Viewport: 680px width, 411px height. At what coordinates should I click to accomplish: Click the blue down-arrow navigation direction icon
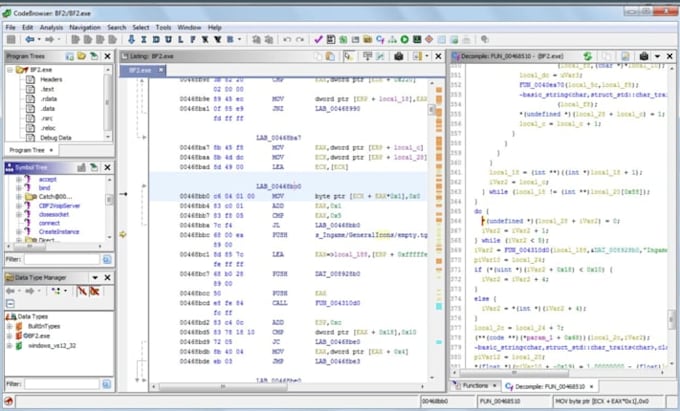click(131, 39)
